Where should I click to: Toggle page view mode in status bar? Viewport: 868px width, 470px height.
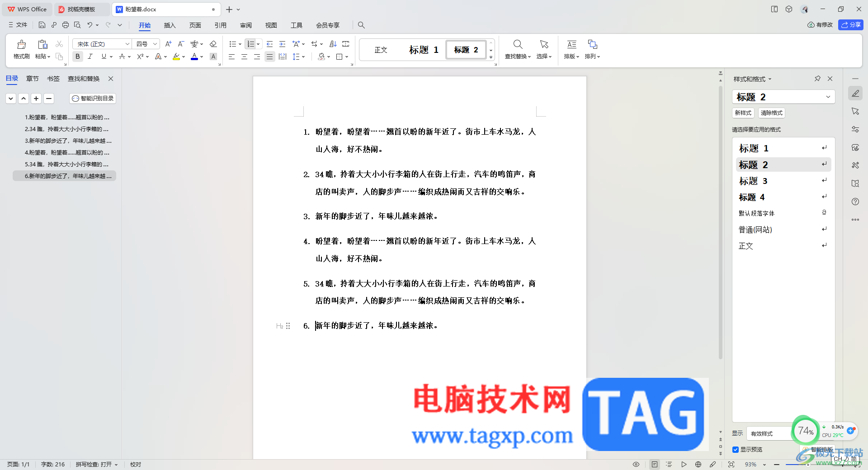coord(655,464)
